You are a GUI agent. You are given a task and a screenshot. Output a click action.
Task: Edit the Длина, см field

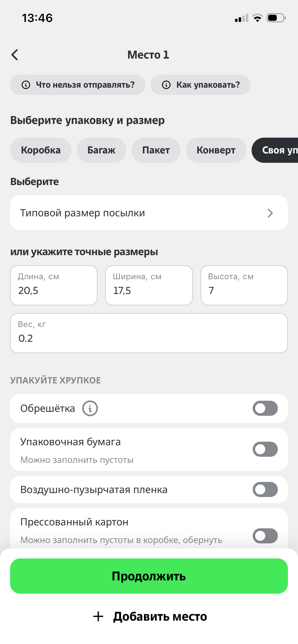pos(54,285)
